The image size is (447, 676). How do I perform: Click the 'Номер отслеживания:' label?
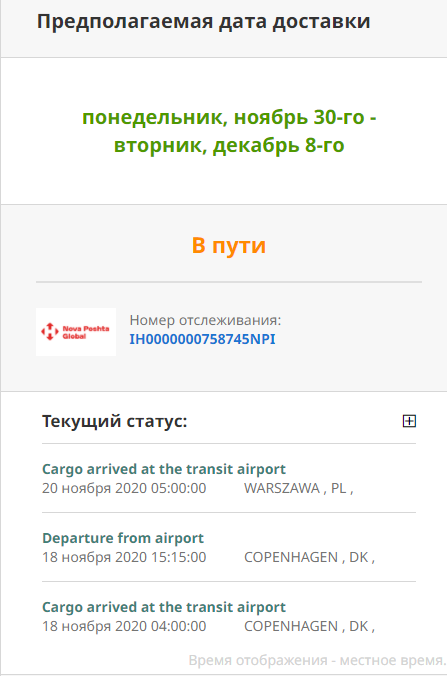click(x=205, y=320)
